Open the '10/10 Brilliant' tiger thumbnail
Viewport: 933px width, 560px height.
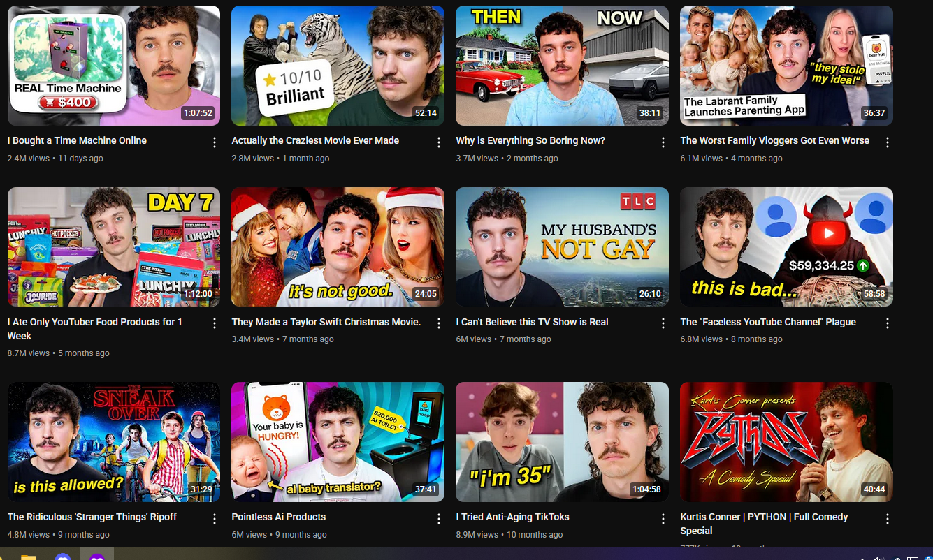point(338,66)
